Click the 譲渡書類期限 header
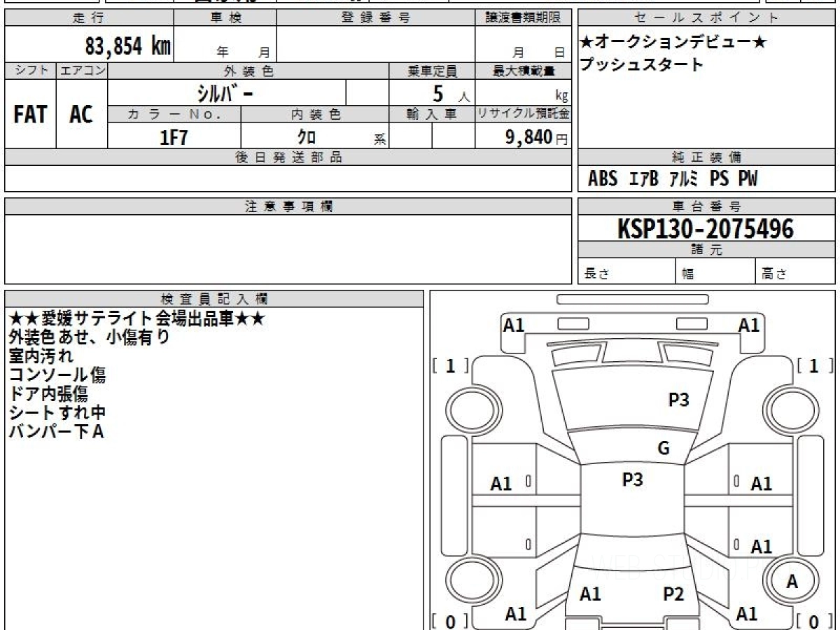The width and height of the screenshot is (840, 630). coord(523,18)
